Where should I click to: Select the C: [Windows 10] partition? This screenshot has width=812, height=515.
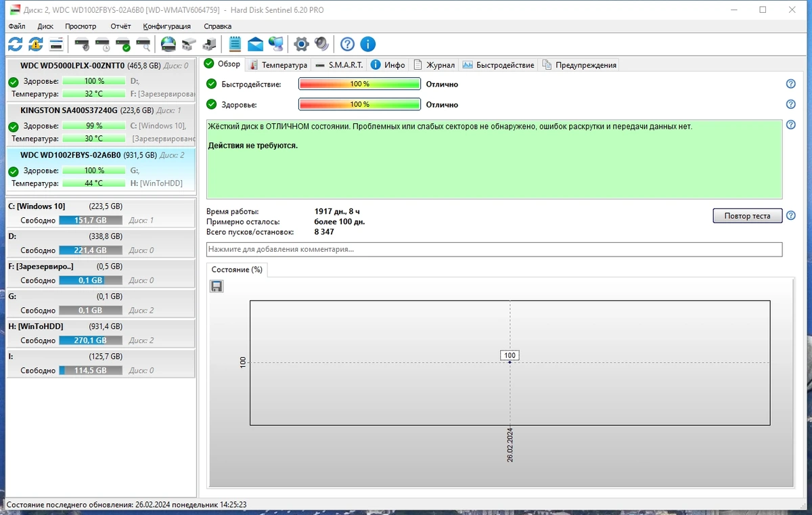point(101,213)
